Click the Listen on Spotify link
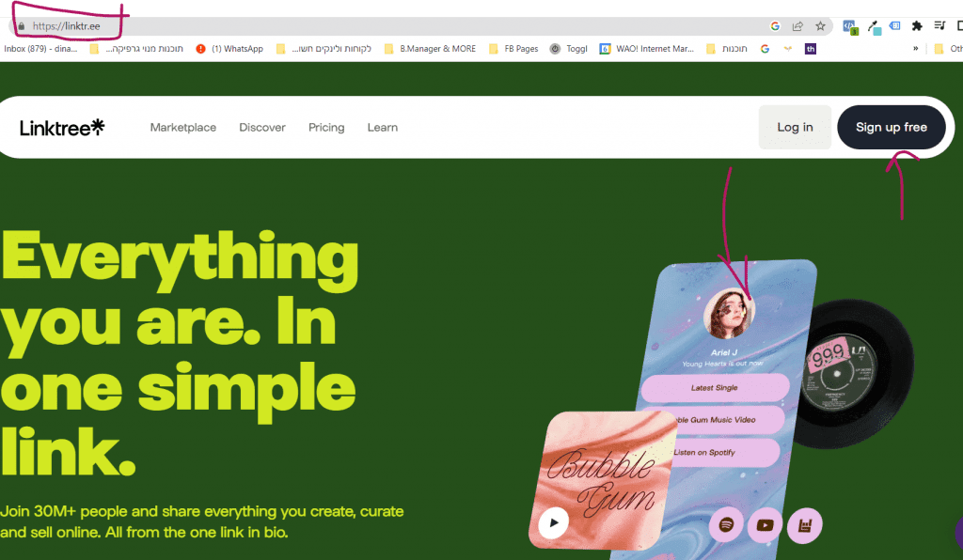This screenshot has width=963, height=560. click(725, 453)
